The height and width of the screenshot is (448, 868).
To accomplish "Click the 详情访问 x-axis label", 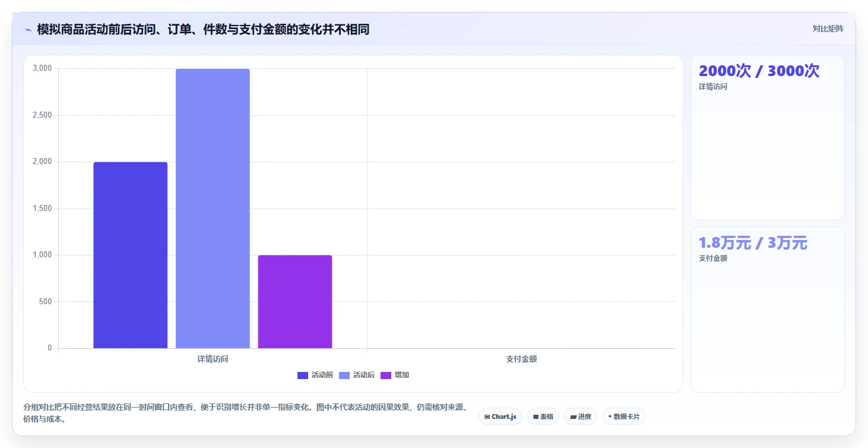I will (x=213, y=359).
